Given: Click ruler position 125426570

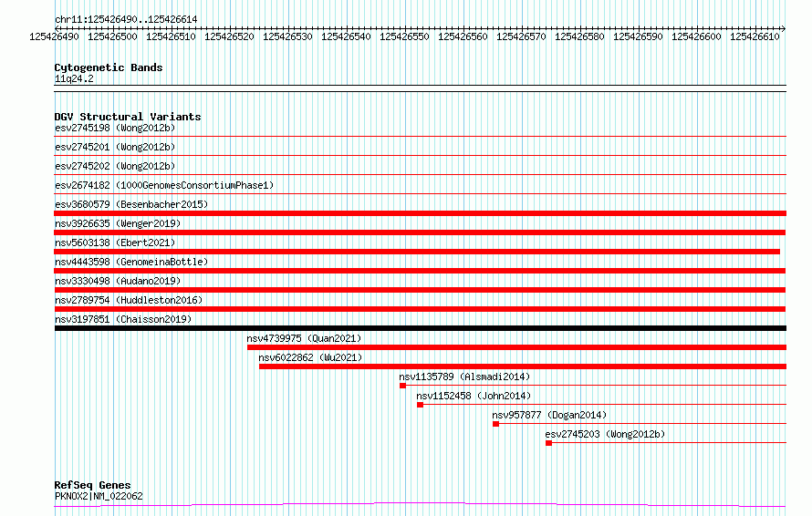Looking at the screenshot, I should coord(522,36).
